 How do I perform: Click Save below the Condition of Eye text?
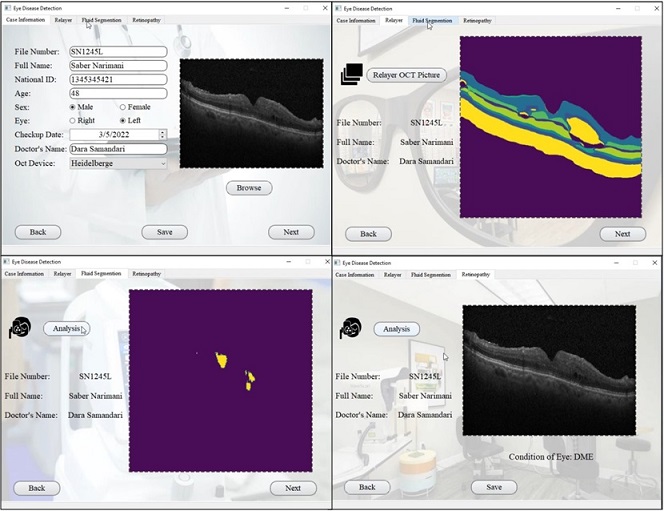[x=493, y=487]
